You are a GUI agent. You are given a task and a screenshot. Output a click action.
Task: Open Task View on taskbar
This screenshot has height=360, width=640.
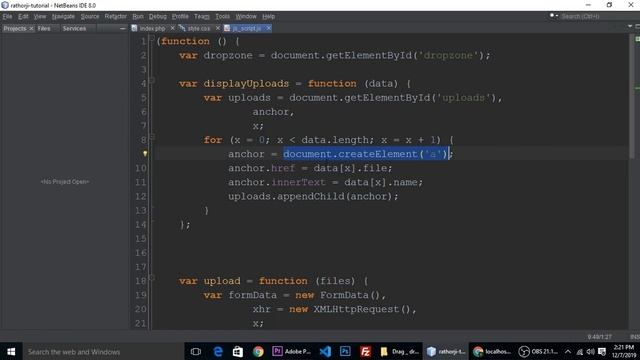pos(196,351)
